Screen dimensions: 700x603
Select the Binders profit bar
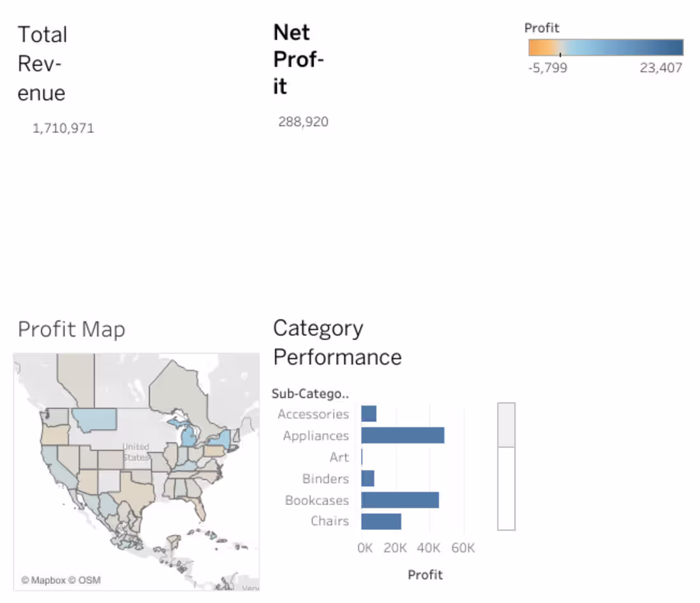[368, 478]
